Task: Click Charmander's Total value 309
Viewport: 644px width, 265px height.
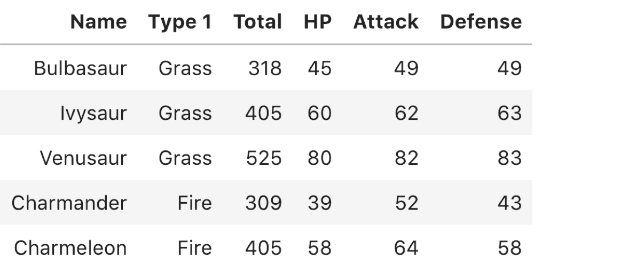Action: point(263,203)
